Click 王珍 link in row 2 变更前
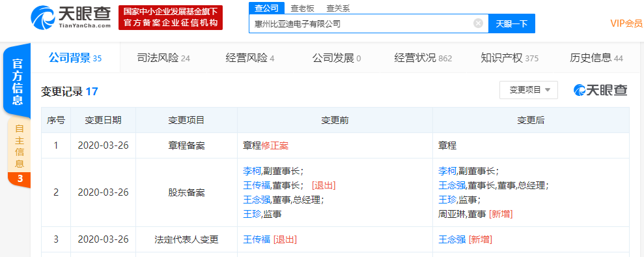This screenshot has height=257, width=644. [252, 214]
